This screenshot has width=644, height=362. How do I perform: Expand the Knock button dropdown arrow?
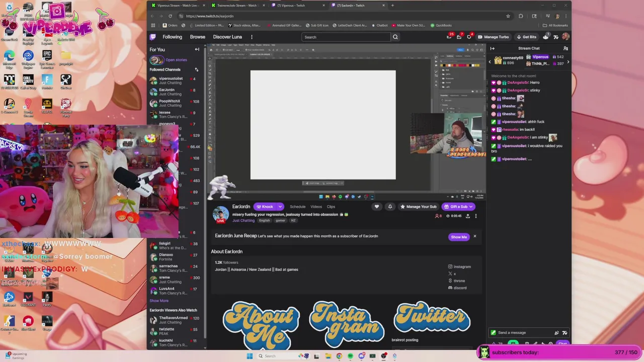280,207
